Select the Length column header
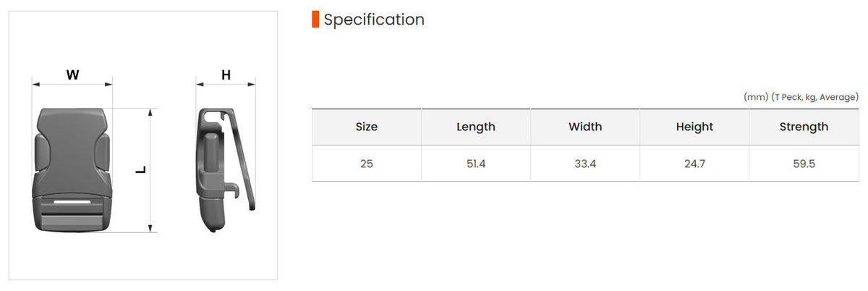Screen dimensions: 868x291 [x=476, y=127]
